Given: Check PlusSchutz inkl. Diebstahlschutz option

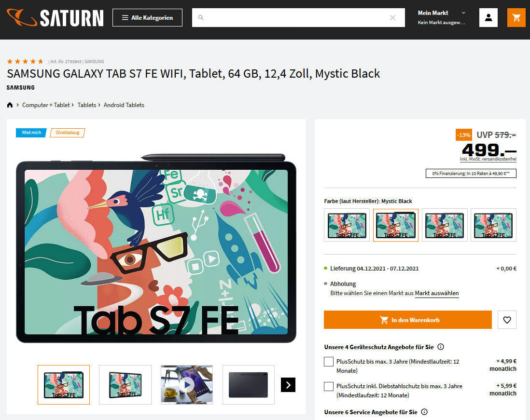Looking at the screenshot, I should pyautogui.click(x=329, y=386).
